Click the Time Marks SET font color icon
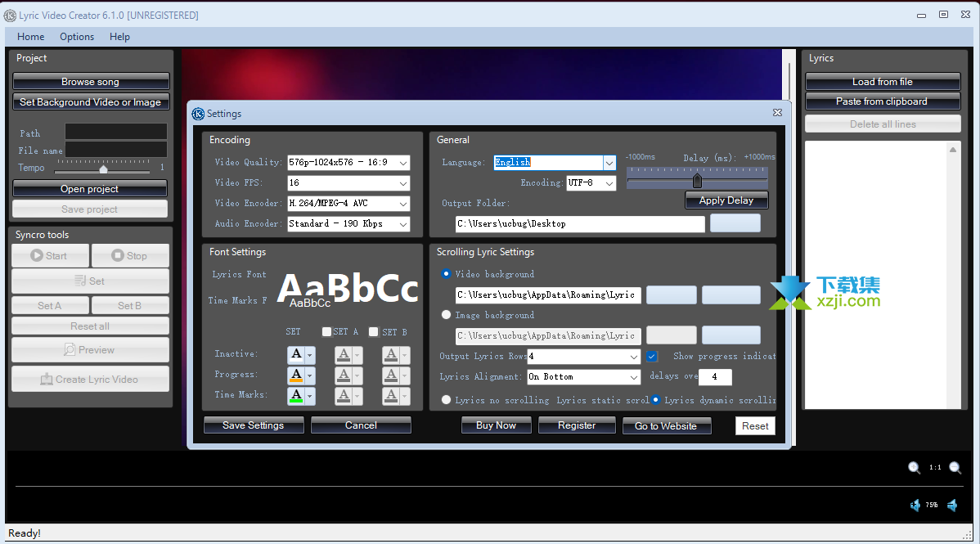The width and height of the screenshot is (980, 544). 296,396
